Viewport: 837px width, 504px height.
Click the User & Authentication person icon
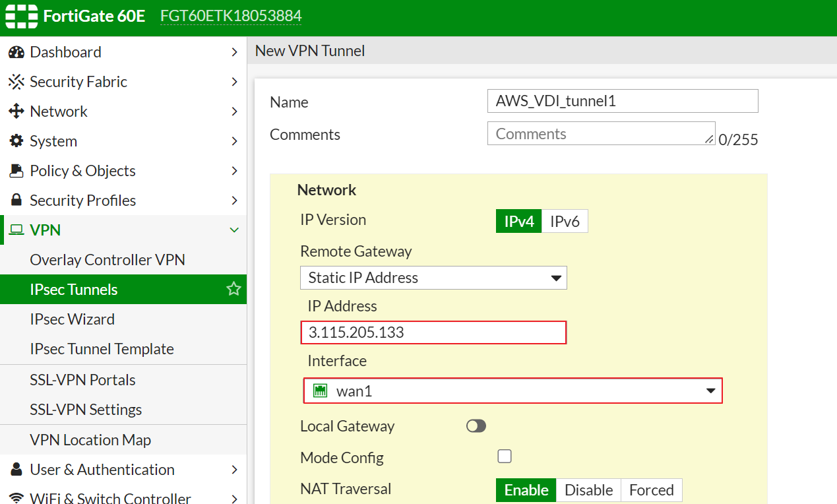coord(16,470)
